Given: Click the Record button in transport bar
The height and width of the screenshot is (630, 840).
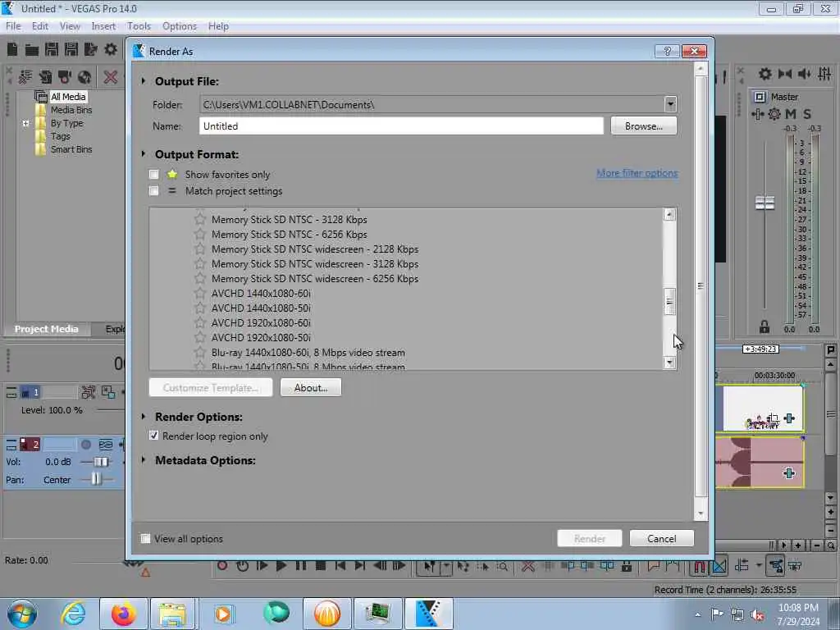Looking at the screenshot, I should click(x=222, y=566).
